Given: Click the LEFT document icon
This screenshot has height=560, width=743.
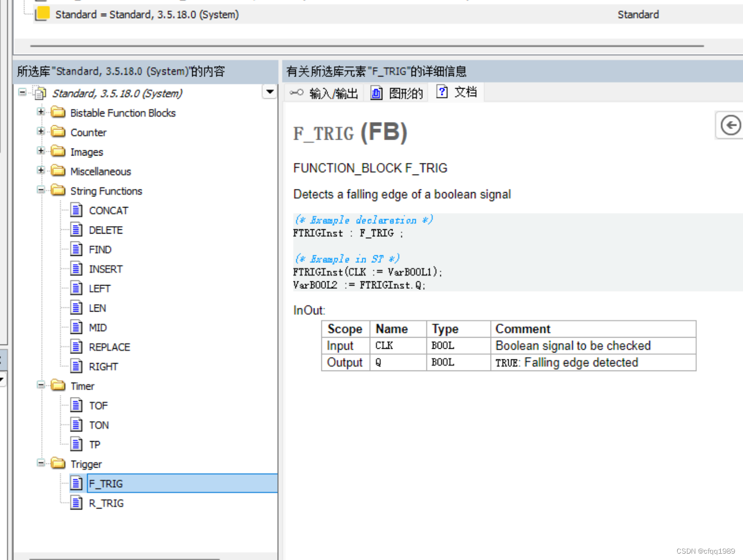Looking at the screenshot, I should [76, 288].
